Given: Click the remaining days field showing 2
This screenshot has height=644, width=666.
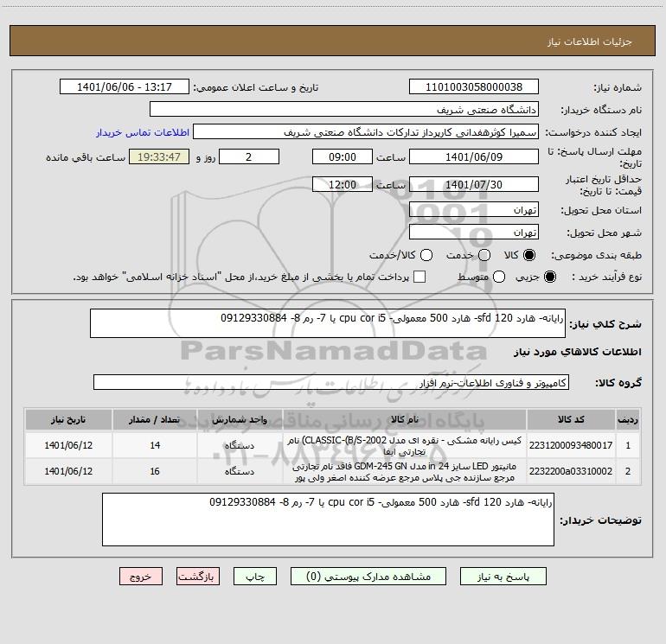Looking at the screenshot, I should pyautogui.click(x=249, y=156).
